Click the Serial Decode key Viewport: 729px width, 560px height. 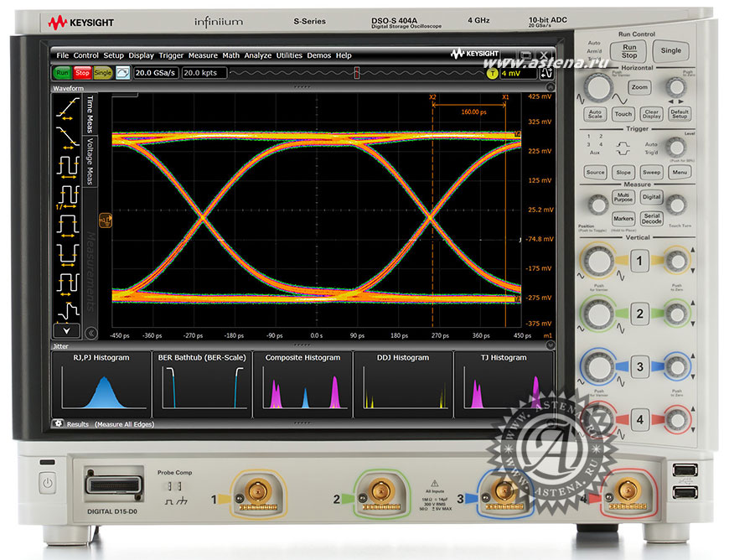651,219
